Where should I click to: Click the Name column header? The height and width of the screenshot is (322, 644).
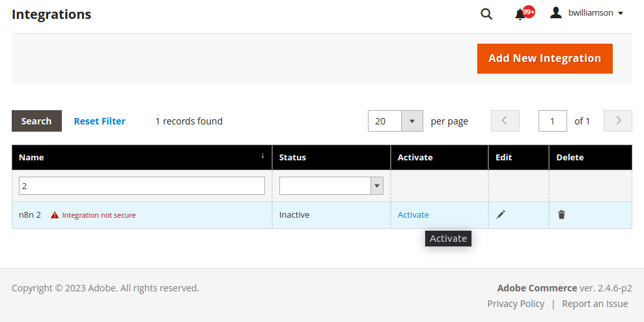click(x=31, y=158)
